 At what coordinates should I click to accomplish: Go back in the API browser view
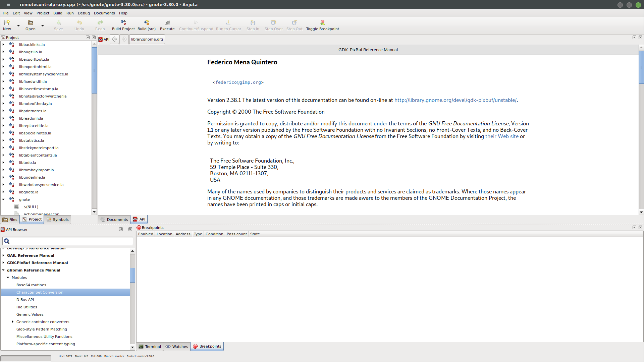114,39
